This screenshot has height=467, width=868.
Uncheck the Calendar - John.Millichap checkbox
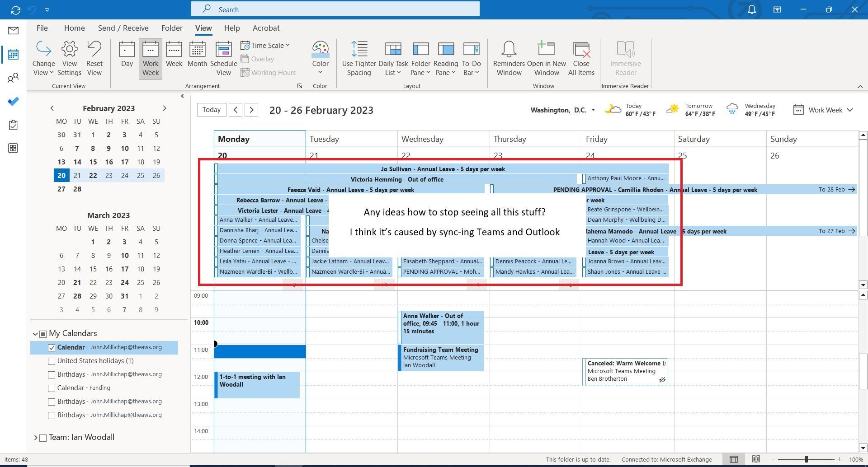point(52,347)
